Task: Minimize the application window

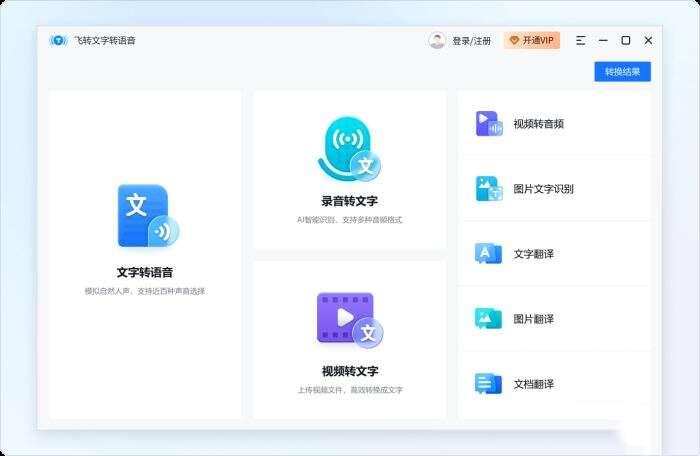Action: (603, 41)
